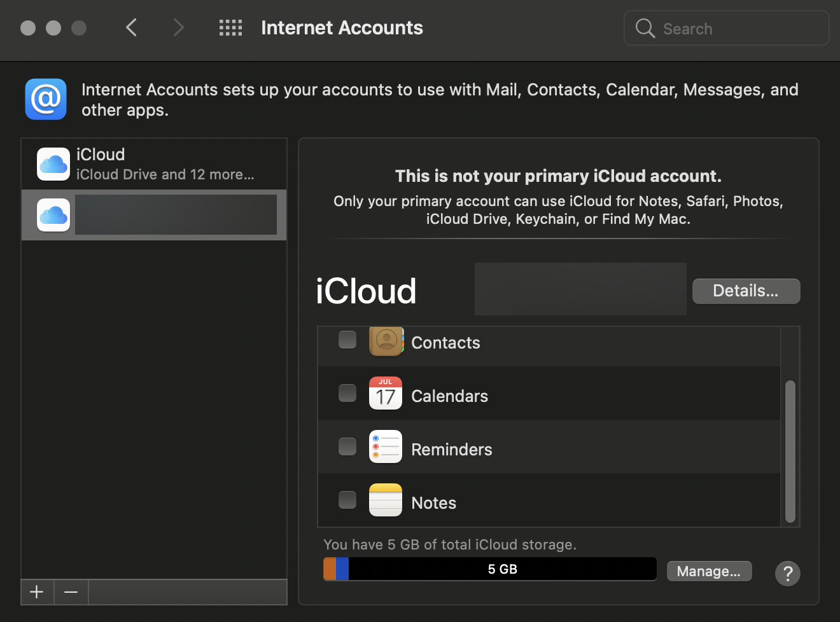Enable the Notes checkbox
This screenshot has width=840, height=622.
pos(347,500)
